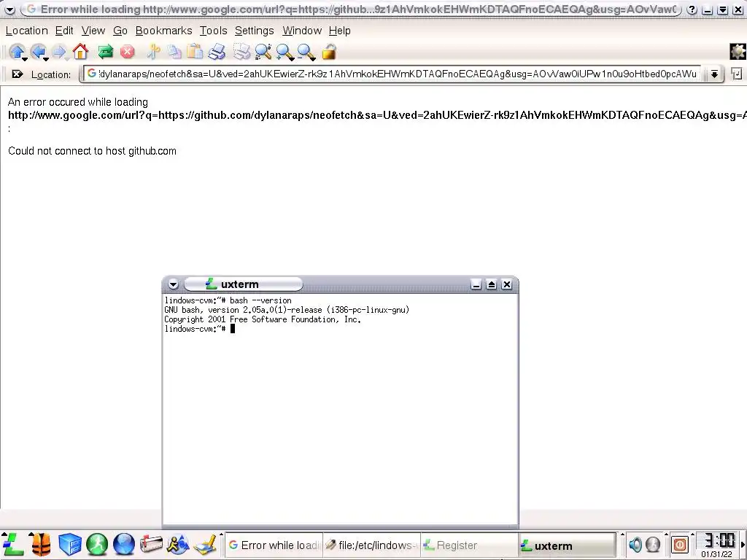Click the Paste clipboard icon
Image resolution: width=747 pixels, height=560 pixels.
(195, 51)
